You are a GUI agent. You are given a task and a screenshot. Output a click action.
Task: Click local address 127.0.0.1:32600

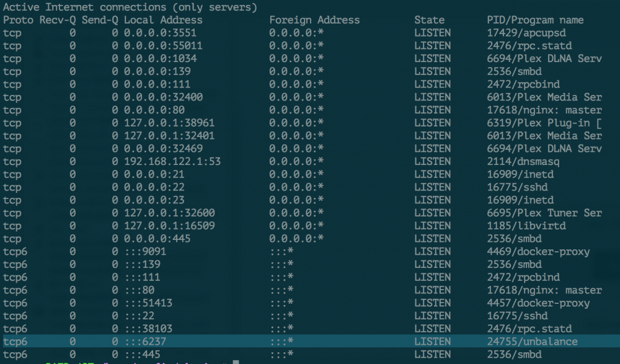point(169,213)
